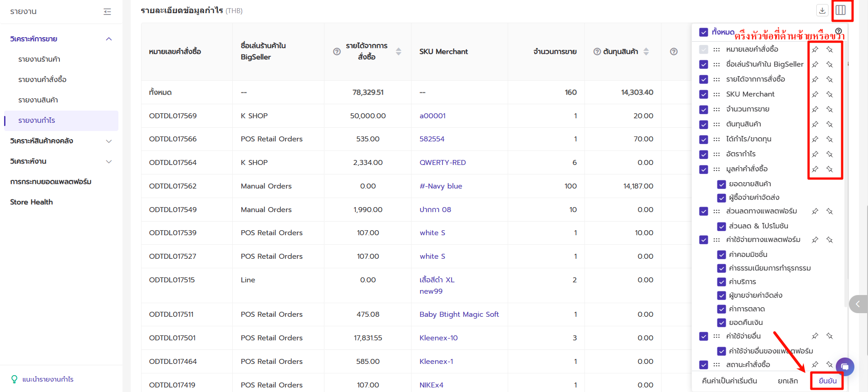Open SKU link a00001
The image size is (868, 392).
432,116
